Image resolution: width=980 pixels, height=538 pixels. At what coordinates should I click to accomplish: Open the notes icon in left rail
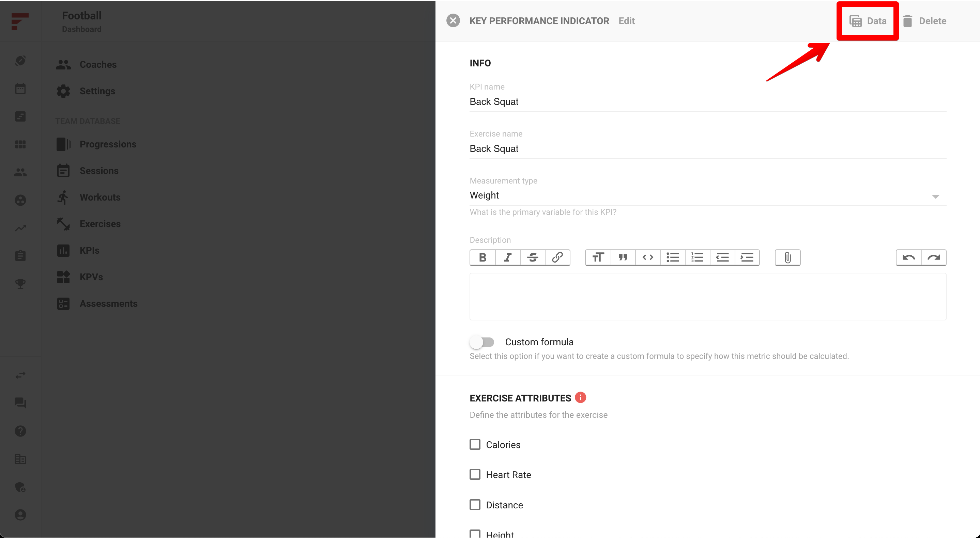[20, 116]
